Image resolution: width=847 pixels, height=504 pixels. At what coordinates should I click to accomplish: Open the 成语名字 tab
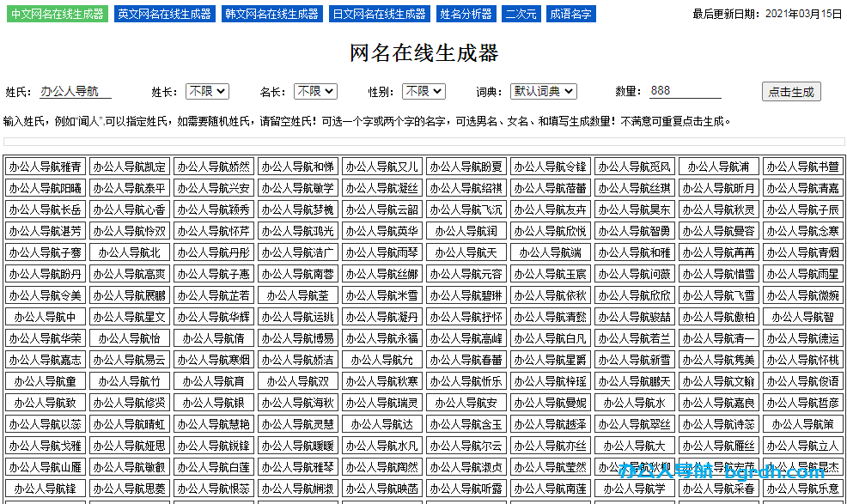(x=570, y=14)
